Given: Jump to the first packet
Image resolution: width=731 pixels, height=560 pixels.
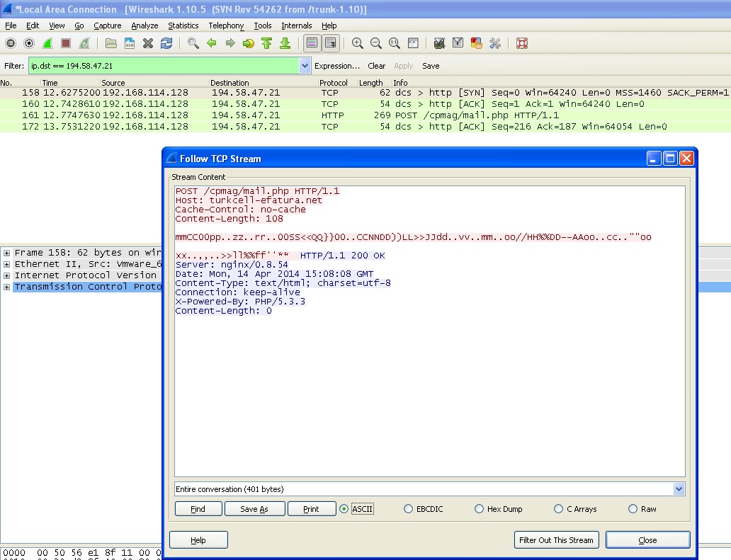Looking at the screenshot, I should (266, 43).
